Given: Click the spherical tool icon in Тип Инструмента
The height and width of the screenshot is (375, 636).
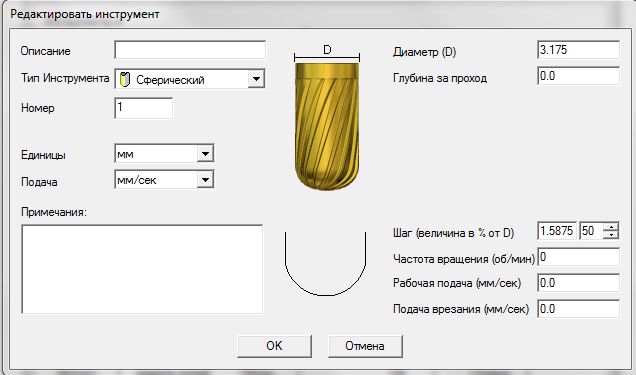Looking at the screenshot, I should coord(125,79).
